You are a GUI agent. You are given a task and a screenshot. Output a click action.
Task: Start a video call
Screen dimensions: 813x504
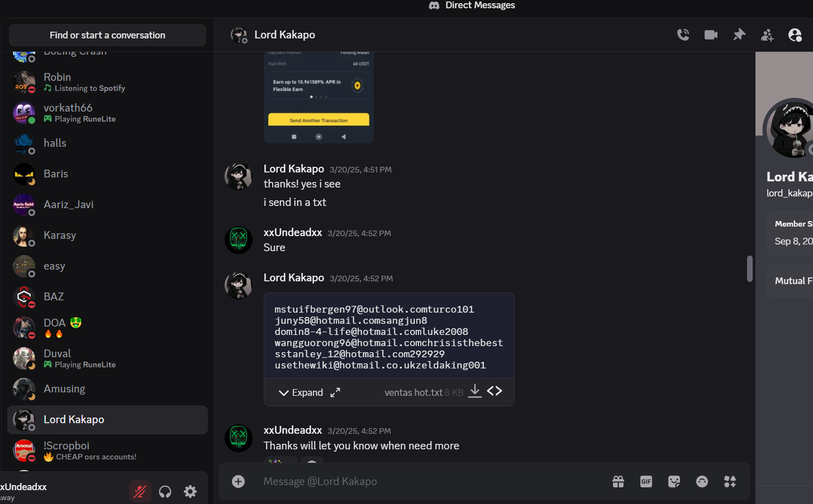(711, 35)
